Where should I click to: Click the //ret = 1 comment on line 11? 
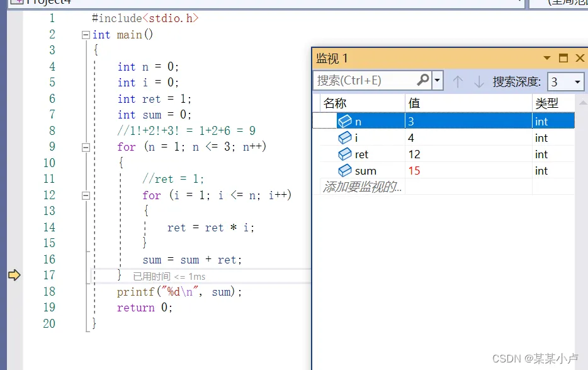[173, 179]
